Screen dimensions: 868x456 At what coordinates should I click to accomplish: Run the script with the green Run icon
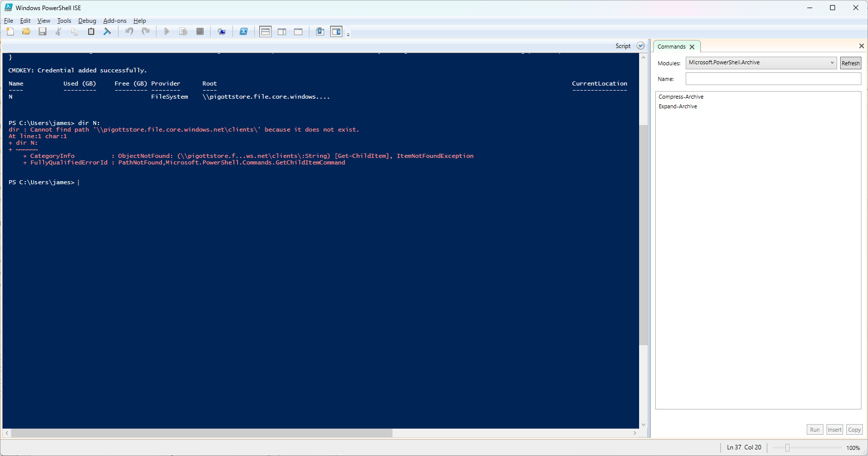coord(167,31)
